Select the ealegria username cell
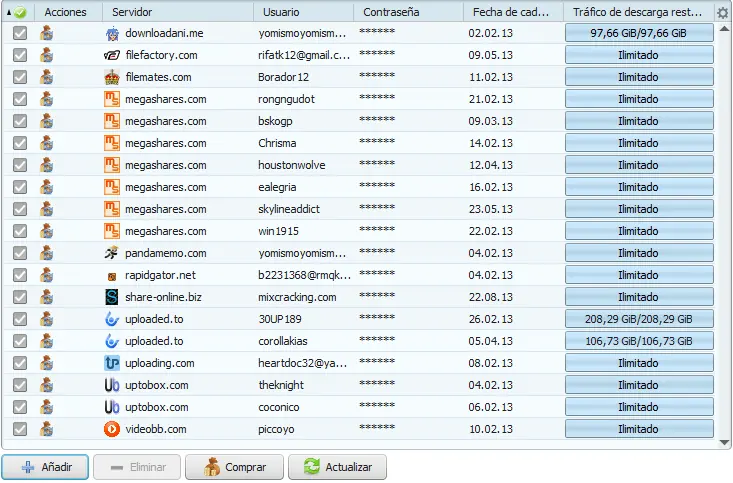The width and height of the screenshot is (733, 483). 277,187
